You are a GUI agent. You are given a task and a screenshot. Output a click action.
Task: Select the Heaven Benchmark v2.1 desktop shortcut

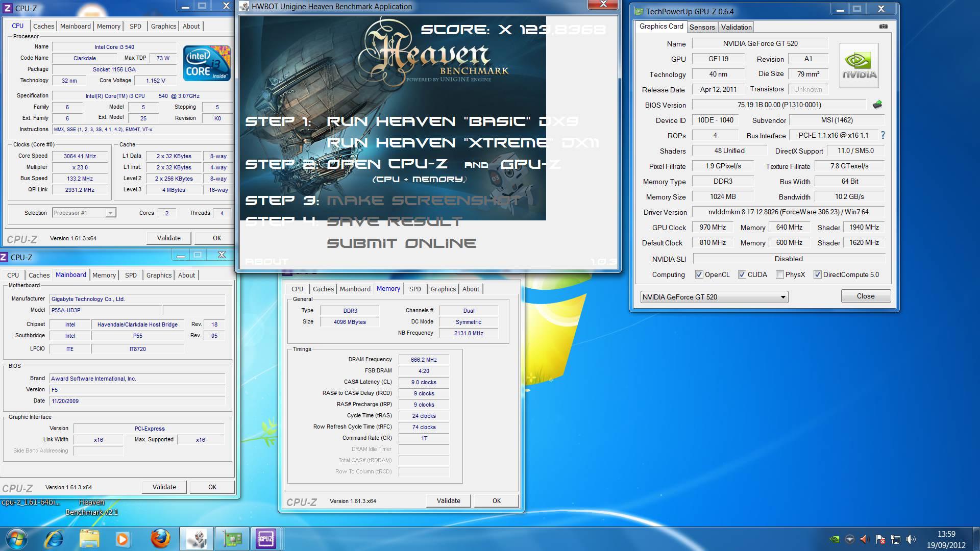pyautogui.click(x=91, y=507)
